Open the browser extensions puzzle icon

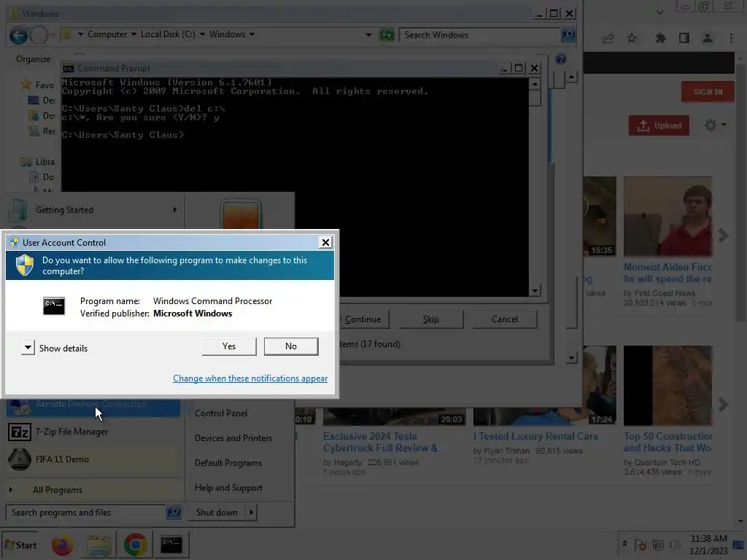coord(660,38)
